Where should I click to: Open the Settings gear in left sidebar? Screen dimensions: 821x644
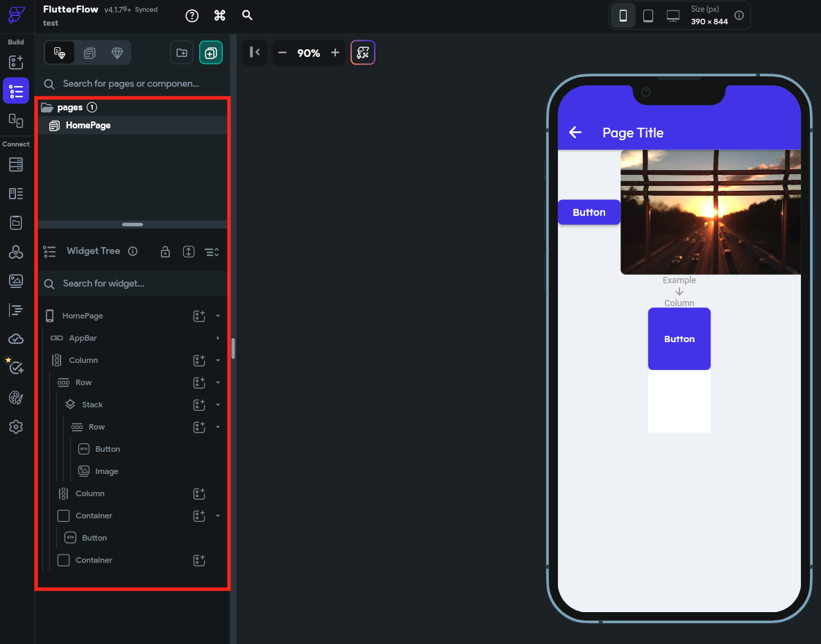(16, 427)
